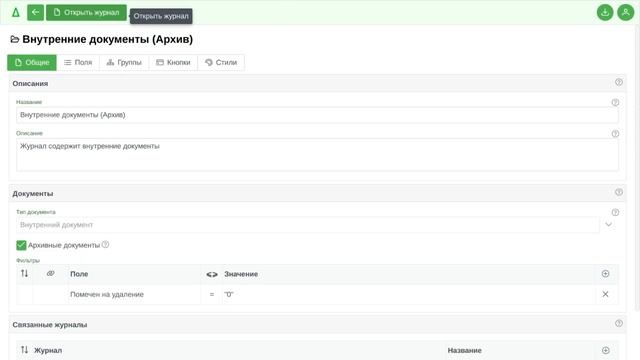Click the link icon in filters header
Image resolution: width=640 pixels, height=360 pixels.
[x=51, y=273]
